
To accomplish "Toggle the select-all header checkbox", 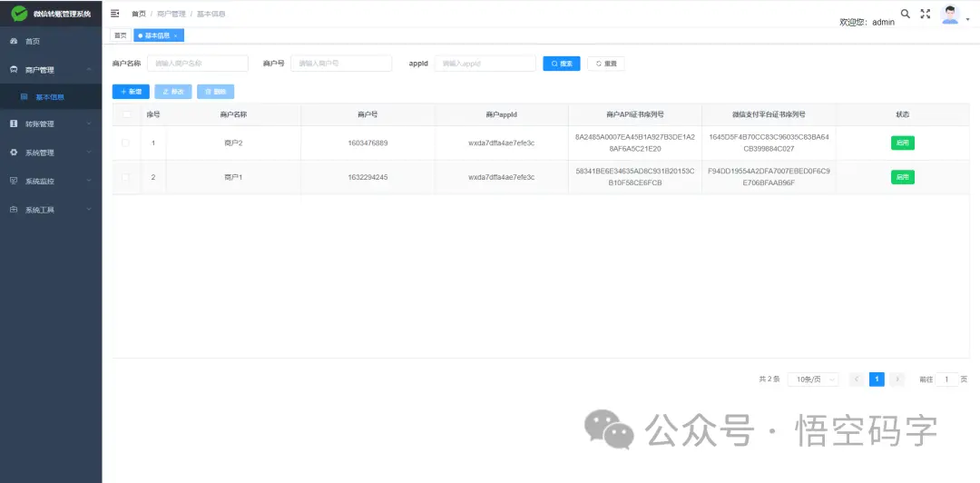I will [127, 114].
